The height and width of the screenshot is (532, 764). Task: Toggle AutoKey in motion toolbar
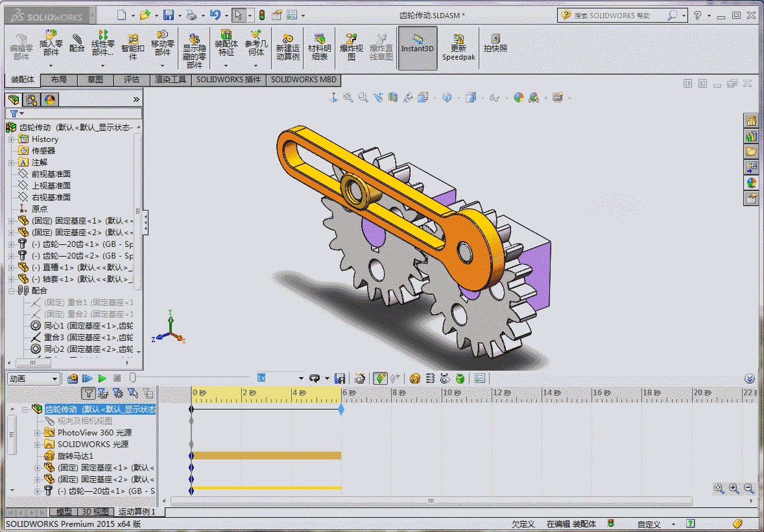pyautogui.click(x=379, y=378)
